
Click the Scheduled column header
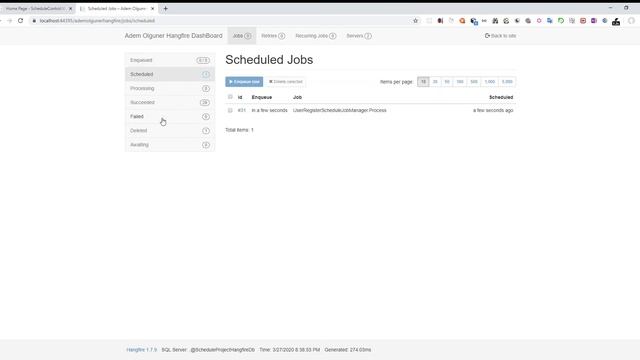tap(501, 97)
